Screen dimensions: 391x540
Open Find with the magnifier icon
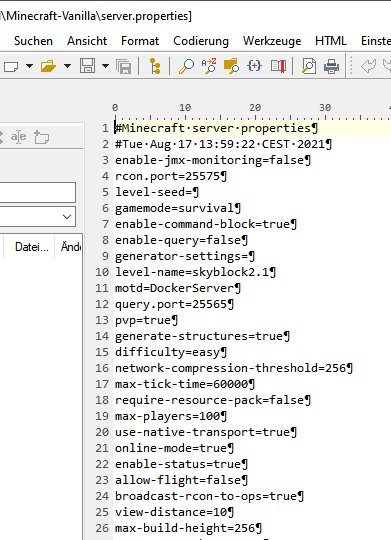pyautogui.click(x=186, y=66)
